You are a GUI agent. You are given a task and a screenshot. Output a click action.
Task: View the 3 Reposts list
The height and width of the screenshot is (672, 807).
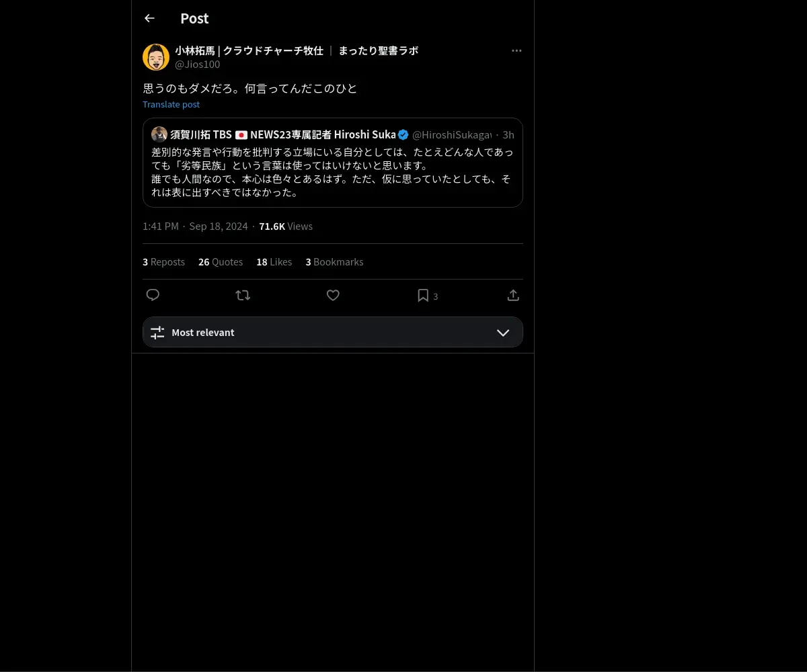click(x=163, y=262)
